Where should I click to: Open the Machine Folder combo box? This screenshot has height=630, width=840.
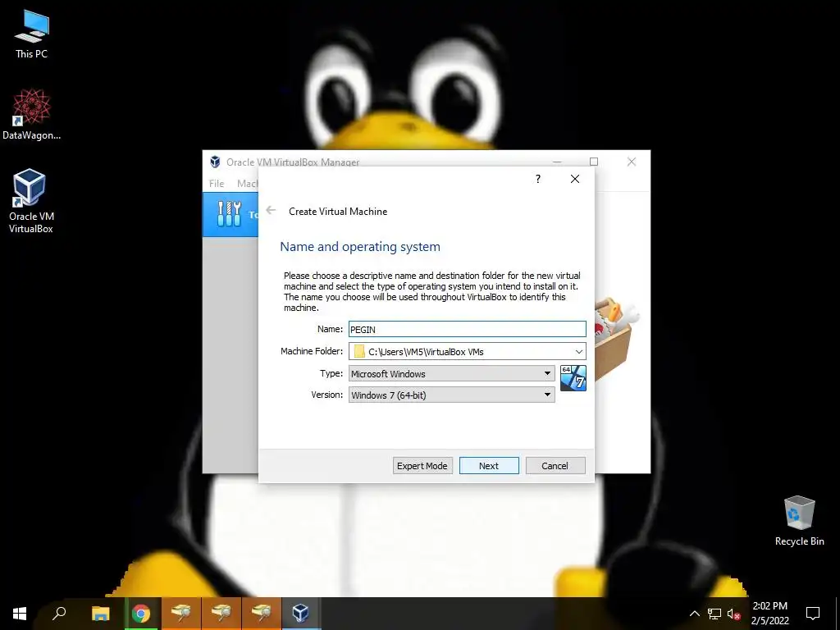[x=467, y=351]
